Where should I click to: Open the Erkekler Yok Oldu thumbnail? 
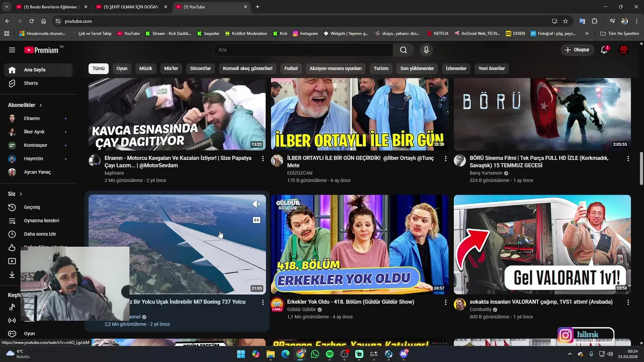point(359,244)
